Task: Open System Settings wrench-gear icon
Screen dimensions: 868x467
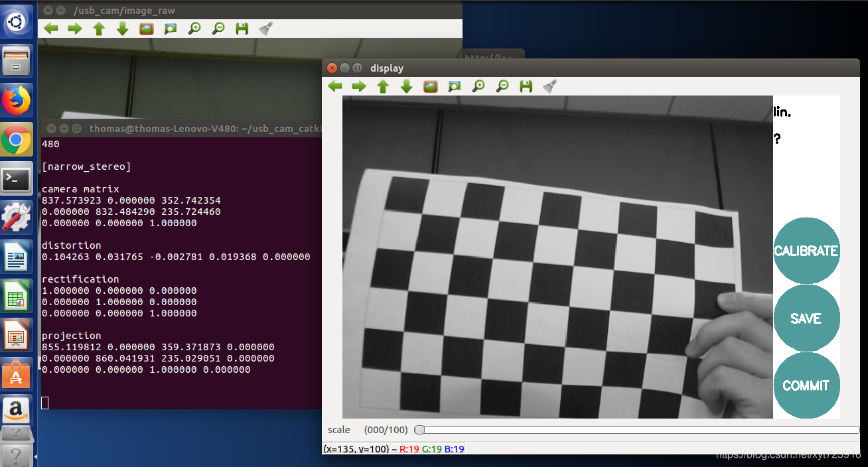Action: (17, 217)
